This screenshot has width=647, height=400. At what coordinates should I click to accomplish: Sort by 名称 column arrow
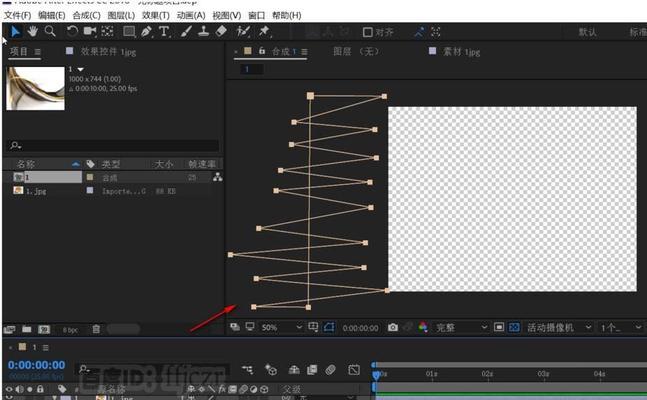(76, 164)
